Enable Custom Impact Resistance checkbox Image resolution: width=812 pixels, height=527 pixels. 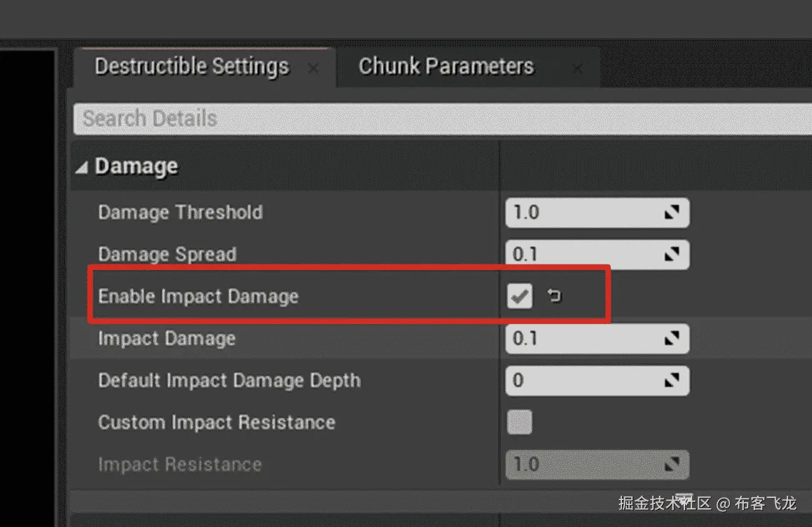pos(519,422)
